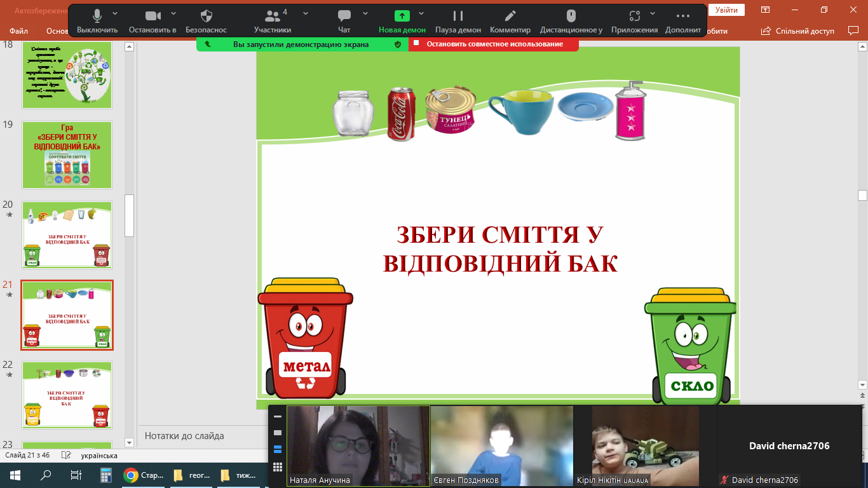868x488 pixels.
Task: Open the ribbon display options icon
Action: (766, 10)
